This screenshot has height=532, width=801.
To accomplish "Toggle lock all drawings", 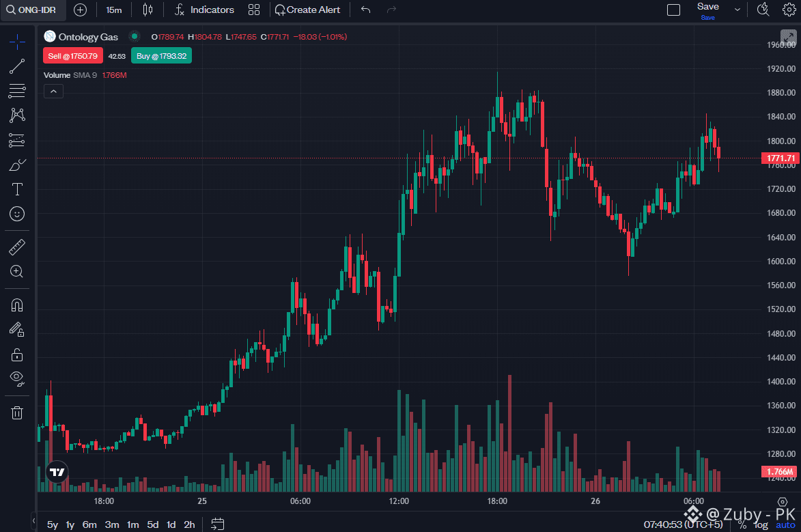I will pyautogui.click(x=17, y=354).
